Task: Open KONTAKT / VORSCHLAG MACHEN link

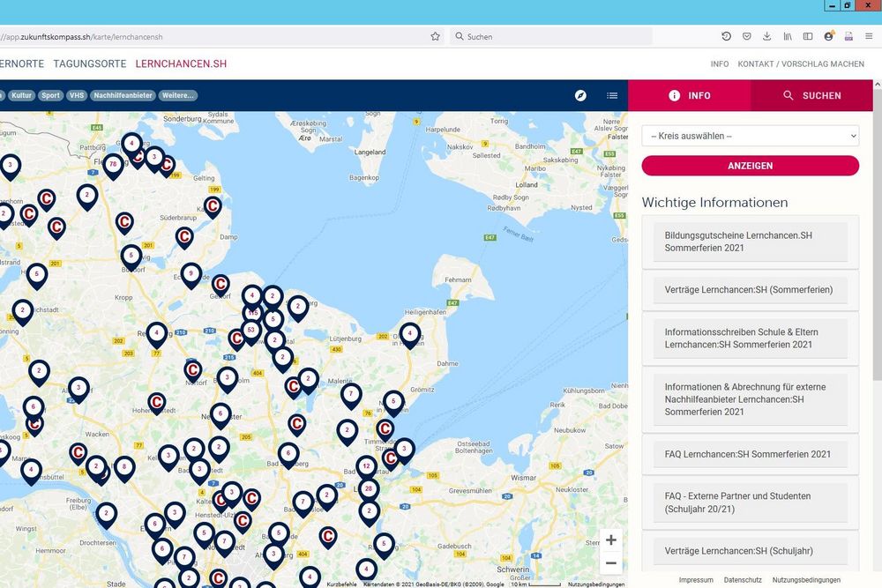Action: (x=801, y=64)
